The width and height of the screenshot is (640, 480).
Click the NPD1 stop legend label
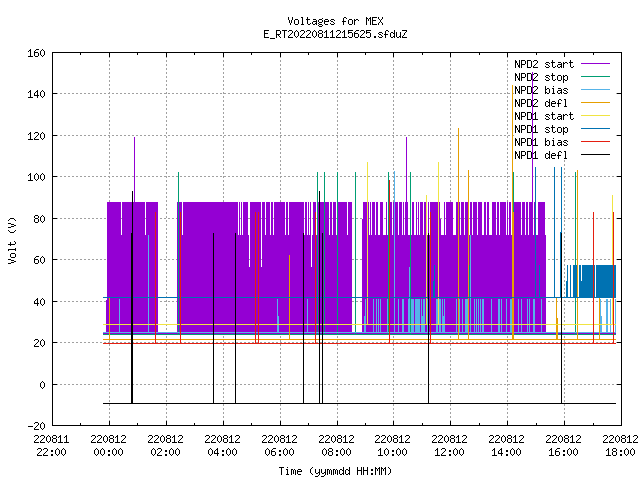click(x=541, y=129)
